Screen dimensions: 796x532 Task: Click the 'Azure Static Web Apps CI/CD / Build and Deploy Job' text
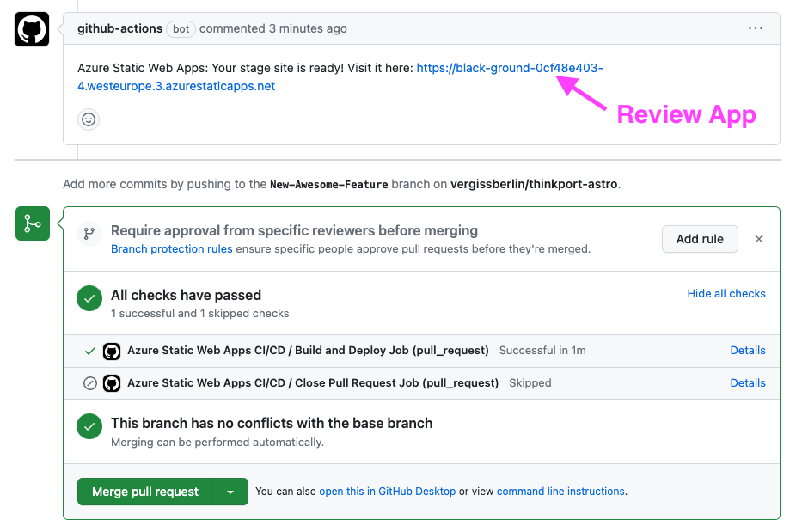click(x=308, y=351)
